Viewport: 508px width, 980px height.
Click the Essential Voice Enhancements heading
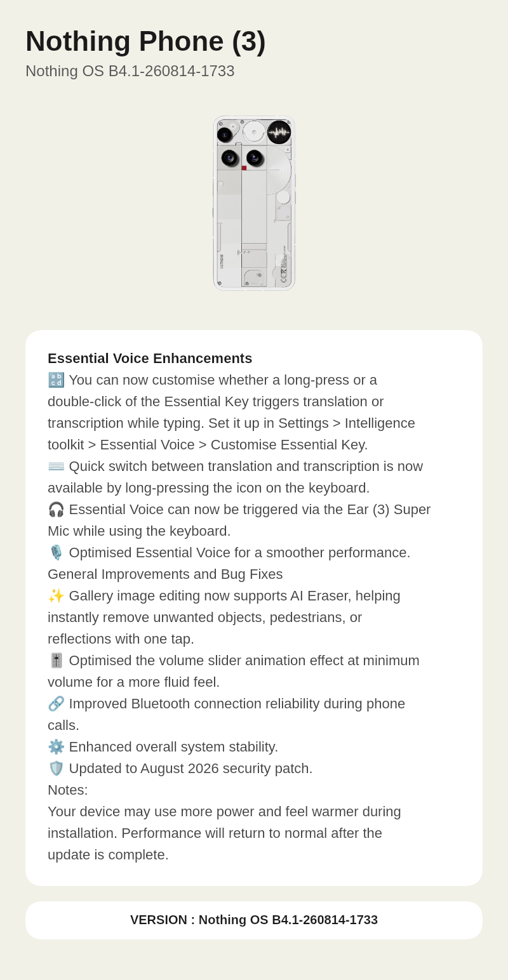click(150, 359)
